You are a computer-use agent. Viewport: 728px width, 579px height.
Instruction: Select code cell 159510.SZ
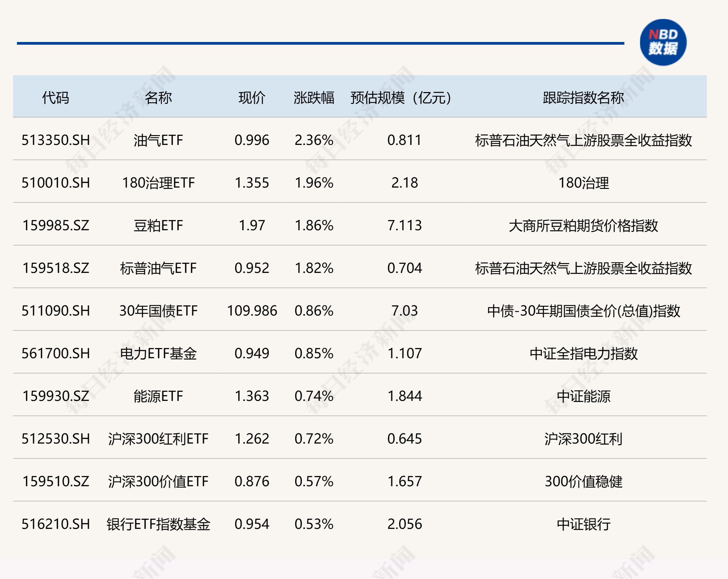pyautogui.click(x=56, y=481)
